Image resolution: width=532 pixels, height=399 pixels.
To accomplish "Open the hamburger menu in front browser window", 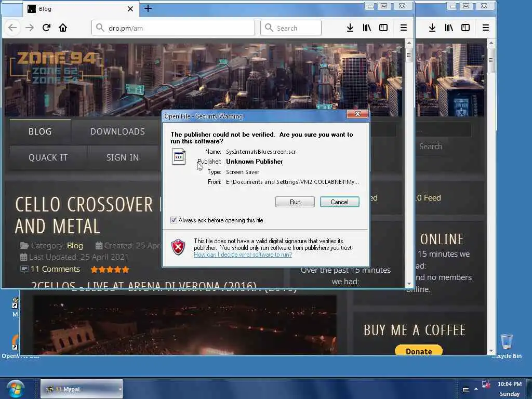I will (403, 28).
